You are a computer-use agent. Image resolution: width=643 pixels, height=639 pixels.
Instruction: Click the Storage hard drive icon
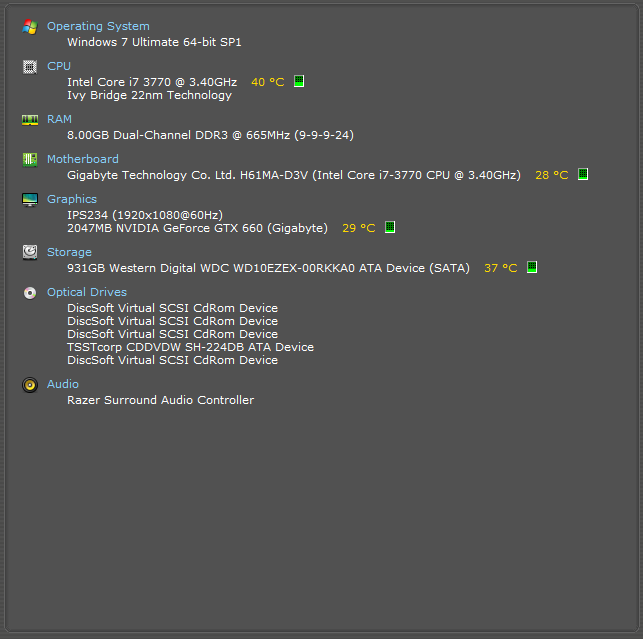tap(30, 252)
